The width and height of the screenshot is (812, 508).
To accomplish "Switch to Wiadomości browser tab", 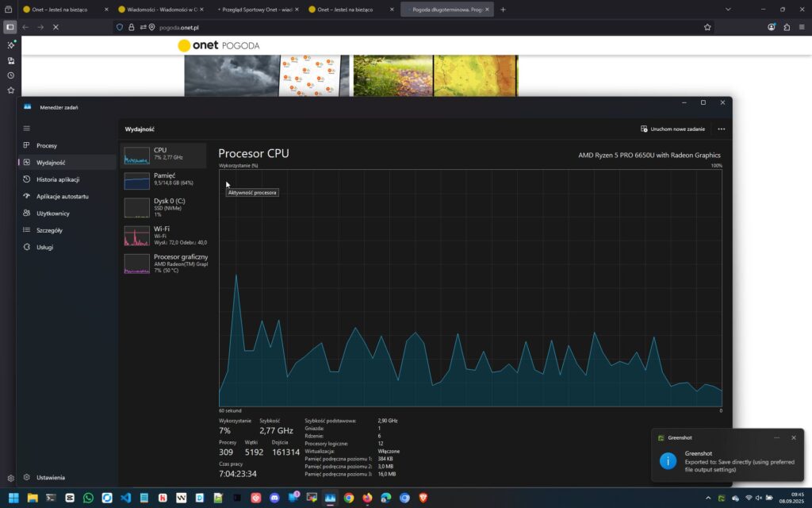I will [x=157, y=10].
